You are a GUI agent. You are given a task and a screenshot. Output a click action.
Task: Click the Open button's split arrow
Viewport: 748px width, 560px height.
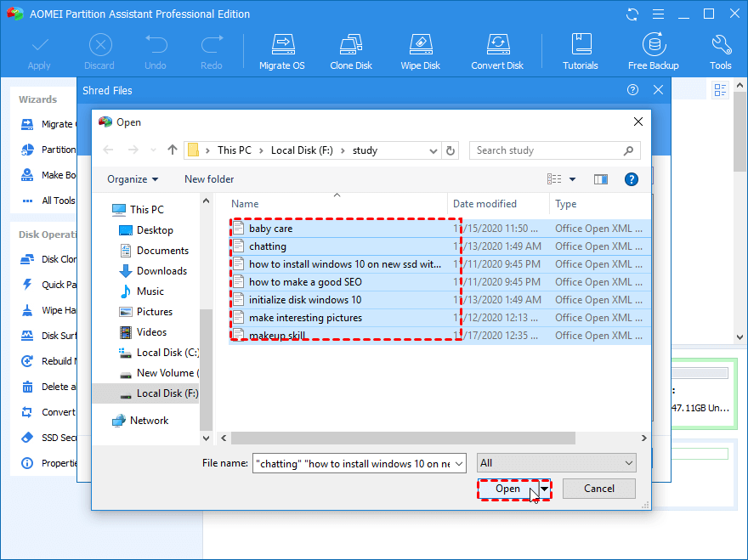544,489
